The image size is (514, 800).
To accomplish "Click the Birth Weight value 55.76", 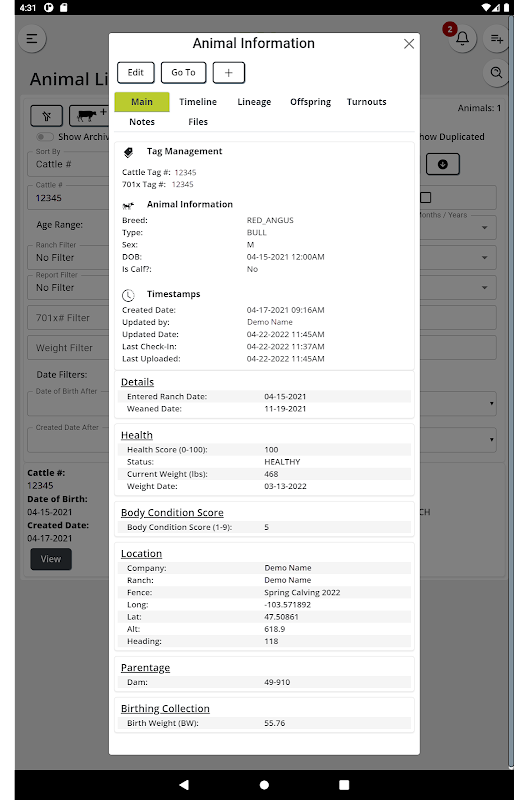I will pos(275,723).
